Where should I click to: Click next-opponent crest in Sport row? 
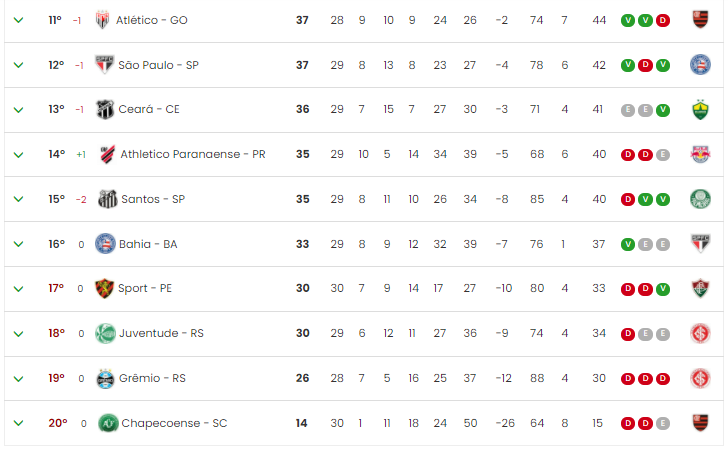tap(700, 288)
